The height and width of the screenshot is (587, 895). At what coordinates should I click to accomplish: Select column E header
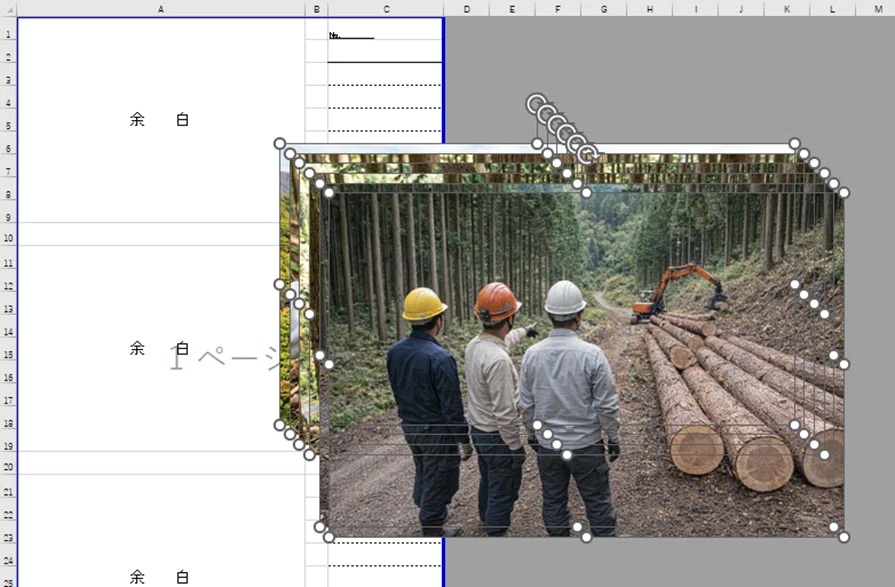(x=512, y=9)
